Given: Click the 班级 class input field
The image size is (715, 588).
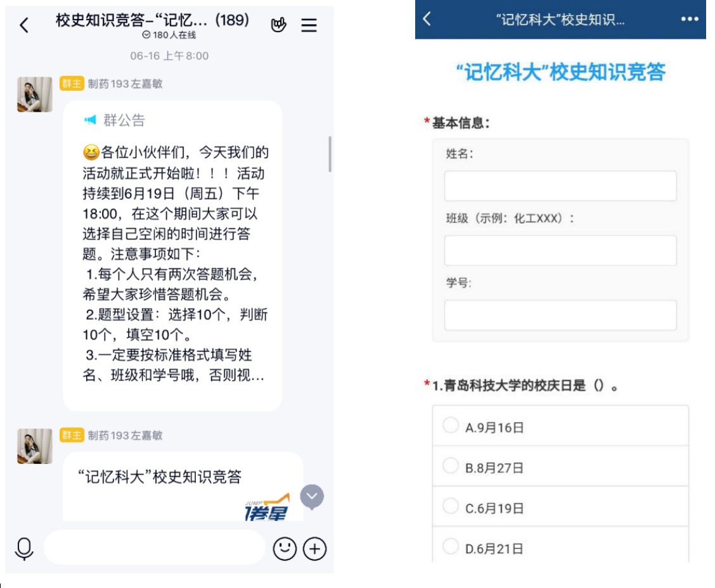Looking at the screenshot, I should [x=560, y=251].
